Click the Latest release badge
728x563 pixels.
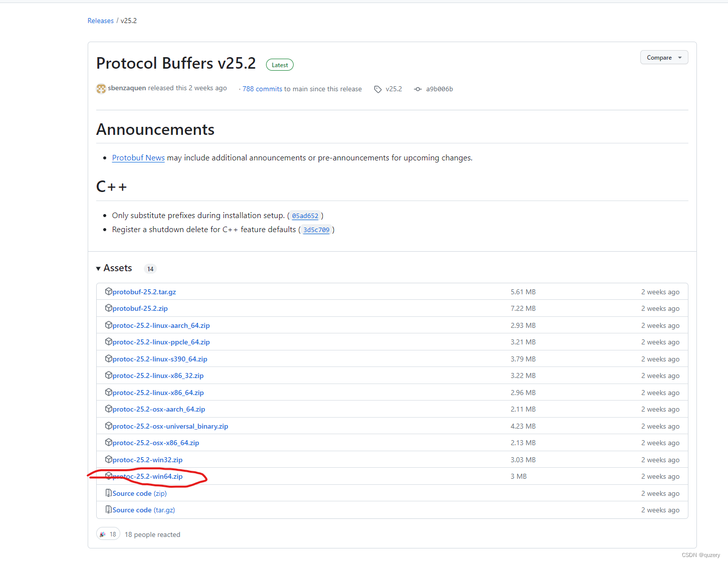click(x=280, y=65)
